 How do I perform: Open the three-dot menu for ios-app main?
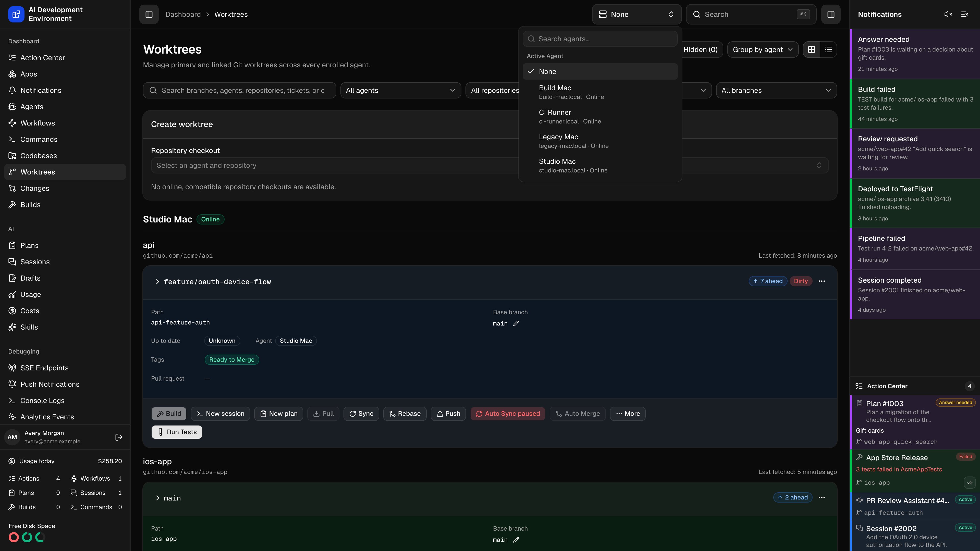click(822, 497)
